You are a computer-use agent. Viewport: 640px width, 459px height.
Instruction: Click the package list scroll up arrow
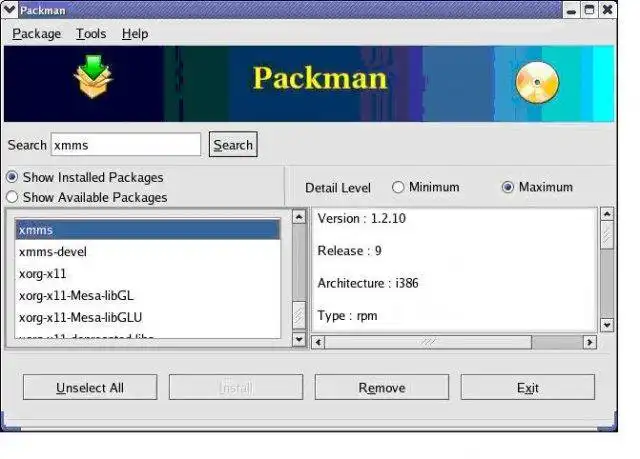pyautogui.click(x=299, y=217)
